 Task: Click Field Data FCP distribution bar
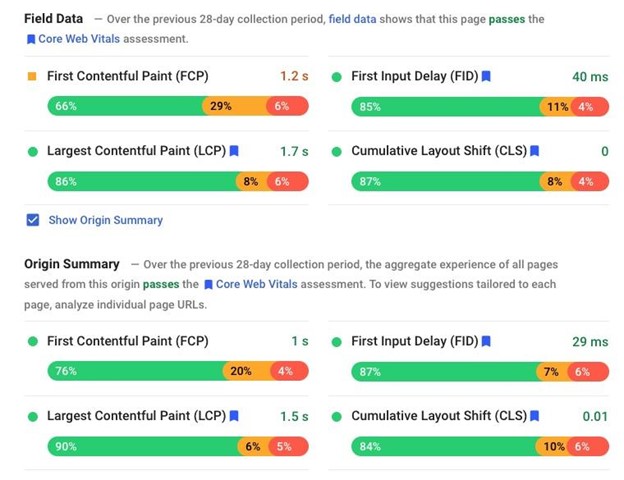pyautogui.click(x=178, y=106)
